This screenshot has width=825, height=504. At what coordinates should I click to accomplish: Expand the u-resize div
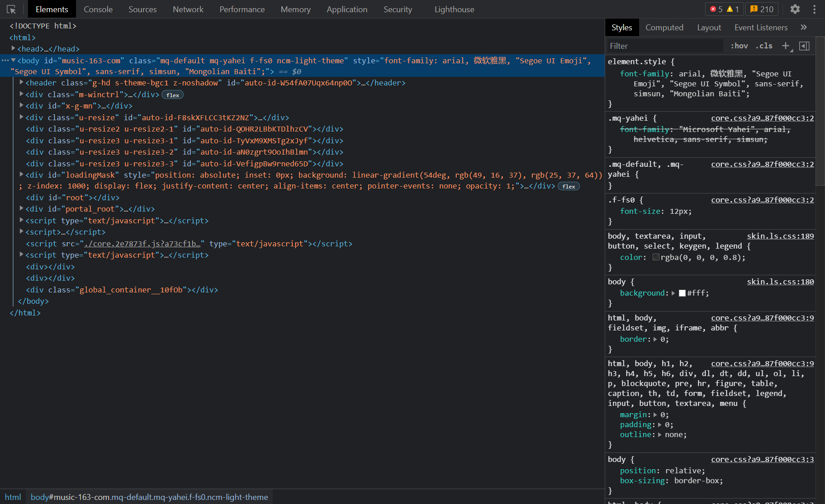tap(21, 117)
